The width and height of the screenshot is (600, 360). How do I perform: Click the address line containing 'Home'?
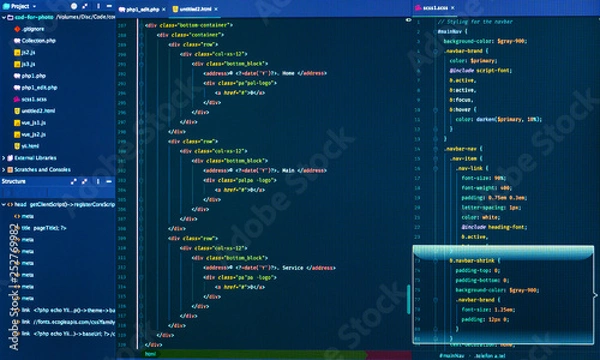(x=264, y=73)
